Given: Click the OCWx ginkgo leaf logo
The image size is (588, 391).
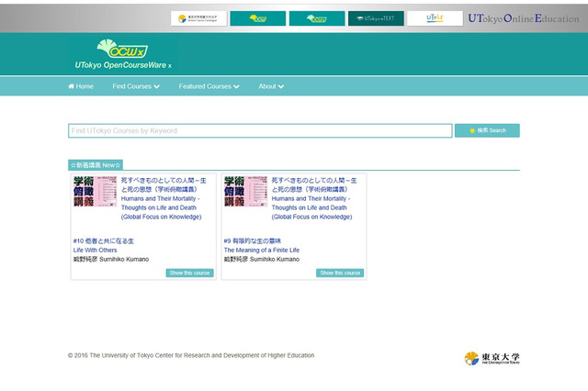Looking at the screenshot, I should pyautogui.click(x=122, y=49).
